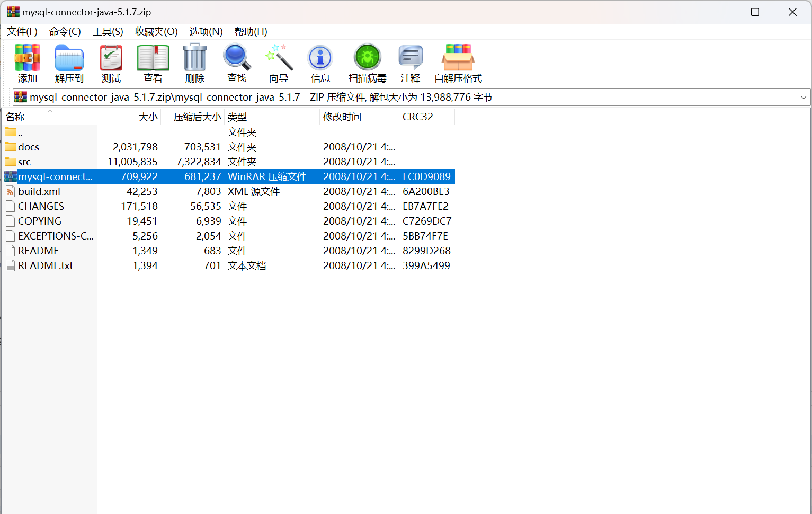The width and height of the screenshot is (812, 514).
Task: Click the View (查看) book icon
Action: [x=153, y=58]
